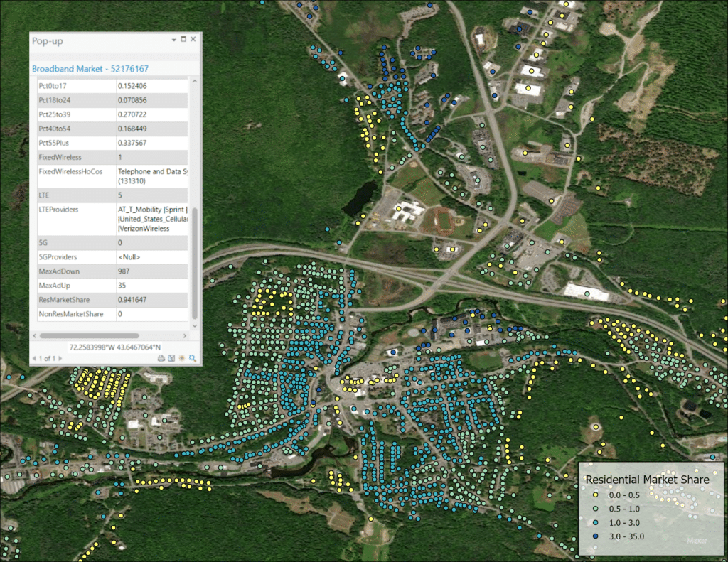Image resolution: width=728 pixels, height=562 pixels.
Task: Click the LTE field name
Action: tap(43, 195)
